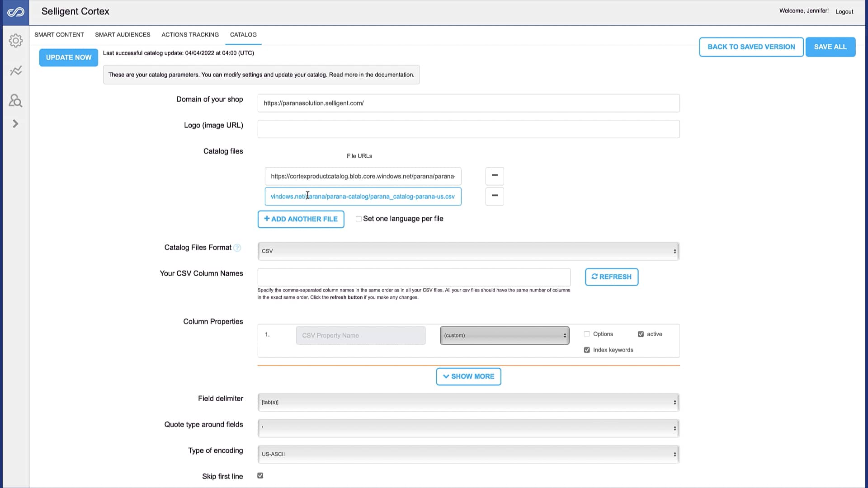The image size is (868, 488).
Task: Remove the parana_catalog-parana-us.csv file entry
Action: pyautogui.click(x=494, y=196)
